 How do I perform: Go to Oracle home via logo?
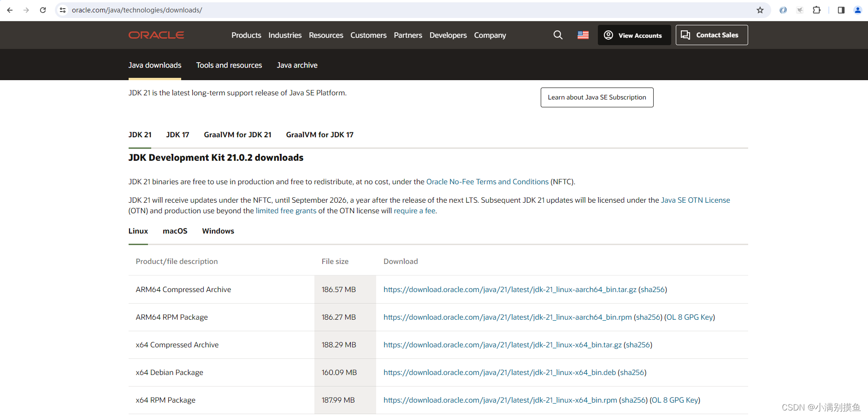tap(156, 35)
